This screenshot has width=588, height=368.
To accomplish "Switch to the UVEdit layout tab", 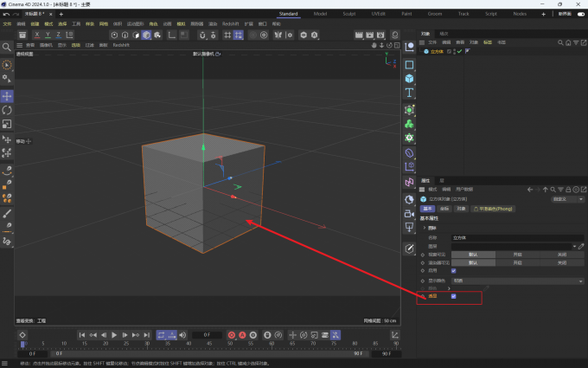I will pyautogui.click(x=379, y=14).
